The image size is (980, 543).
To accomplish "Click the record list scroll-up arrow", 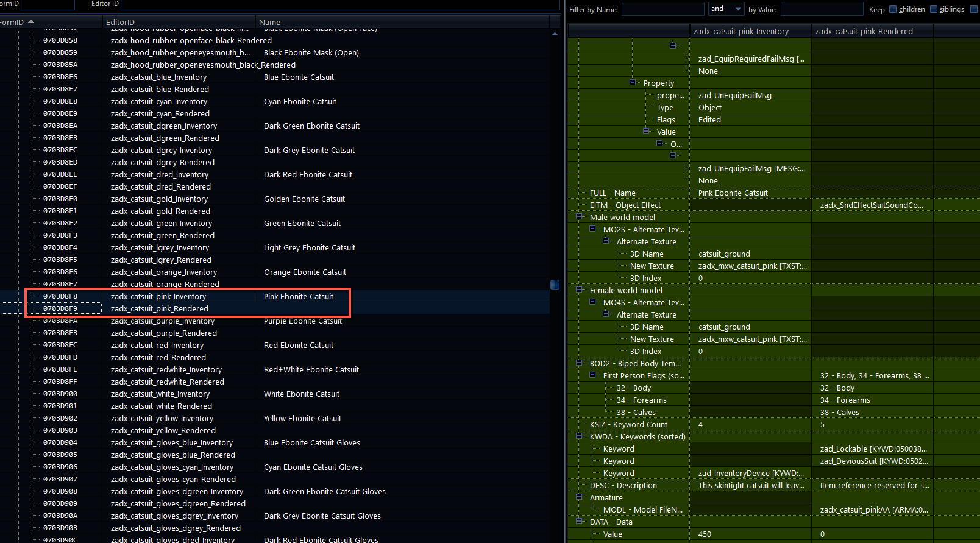I will [x=555, y=34].
